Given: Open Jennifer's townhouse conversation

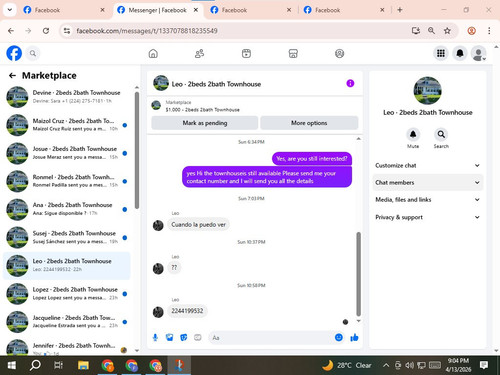Looking at the screenshot, I should pos(67,347).
